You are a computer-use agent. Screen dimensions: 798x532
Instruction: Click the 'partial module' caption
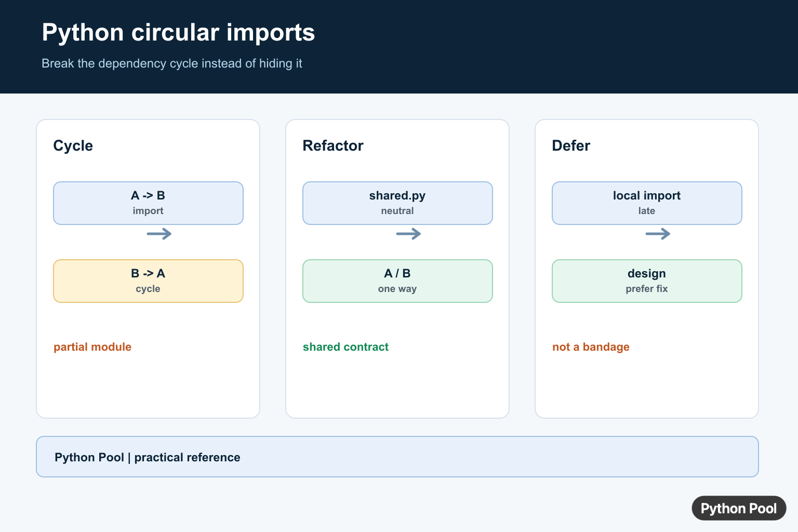click(92, 347)
